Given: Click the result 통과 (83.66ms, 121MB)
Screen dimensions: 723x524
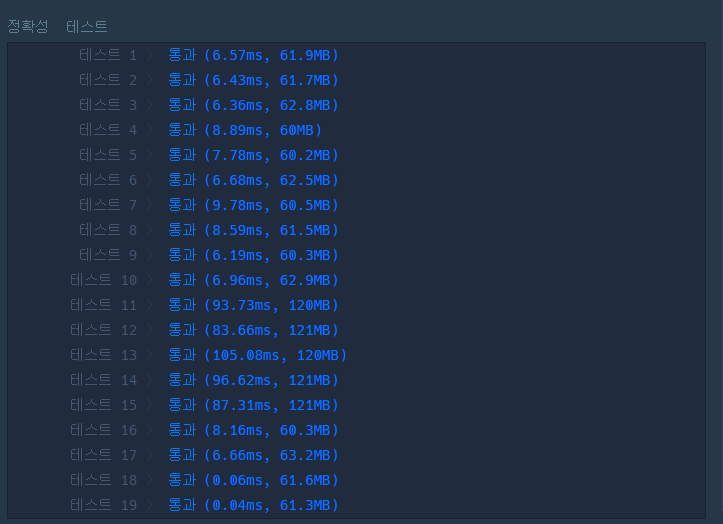Looking at the screenshot, I should coord(253,329).
